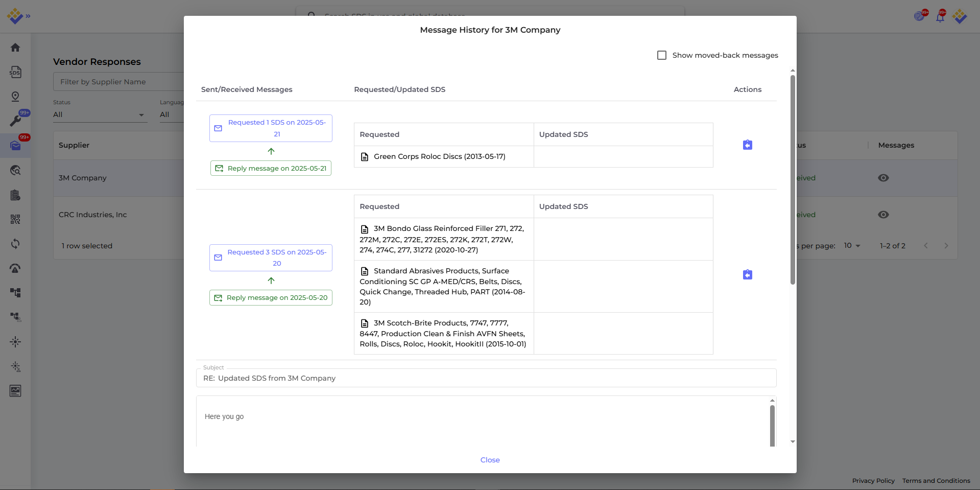Image resolution: width=980 pixels, height=490 pixels.
Task: Click the sun-burst hub icon in sidebar
Action: pyautogui.click(x=15, y=342)
